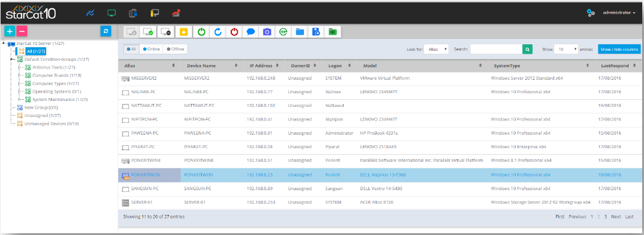Click the green power on icon
This screenshot has width=644, height=235.
(x=201, y=31)
